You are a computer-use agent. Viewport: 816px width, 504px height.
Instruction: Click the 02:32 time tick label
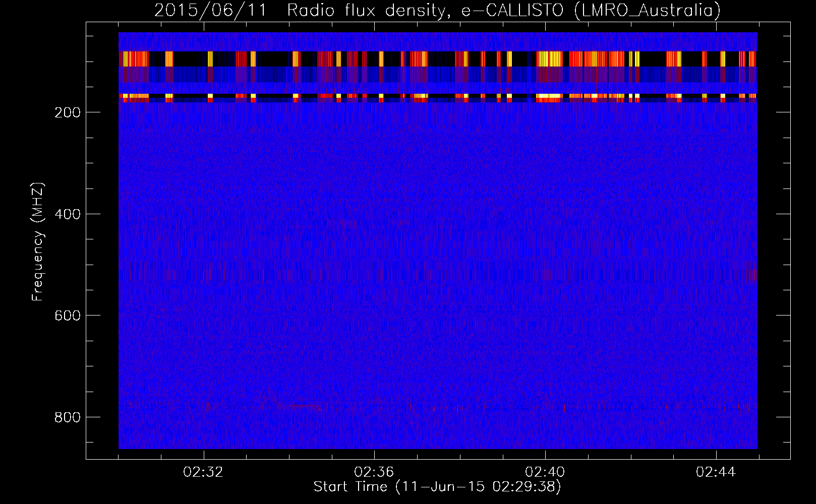pyautogui.click(x=203, y=472)
